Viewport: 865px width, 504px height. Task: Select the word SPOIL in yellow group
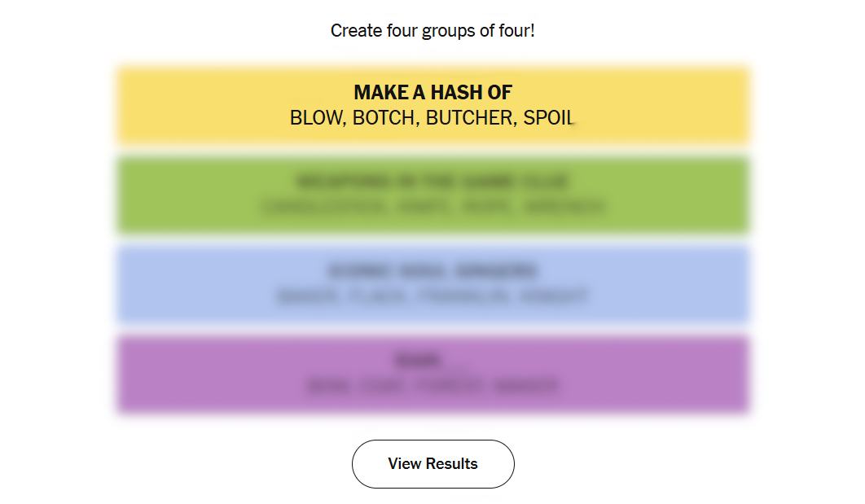[x=549, y=118]
